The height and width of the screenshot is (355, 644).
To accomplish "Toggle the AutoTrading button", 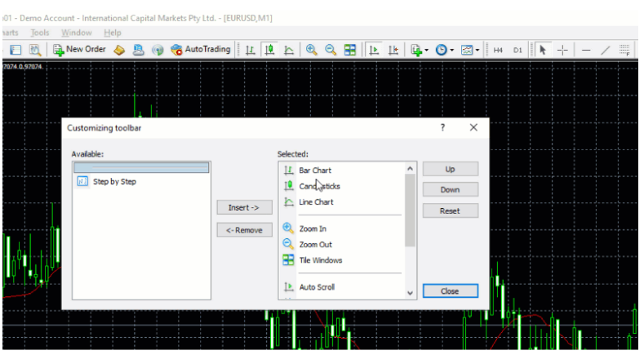I will 201,50.
